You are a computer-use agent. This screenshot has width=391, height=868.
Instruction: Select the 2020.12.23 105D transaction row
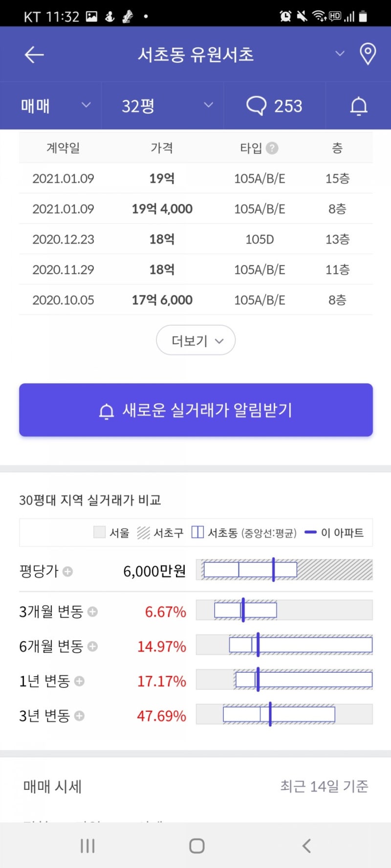195,239
